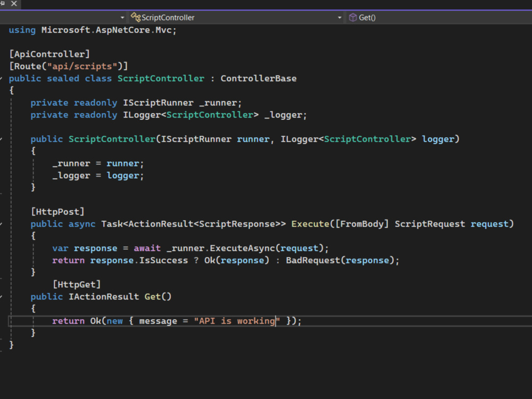Click the Execute method name
The height and width of the screenshot is (399, 532).
point(310,224)
